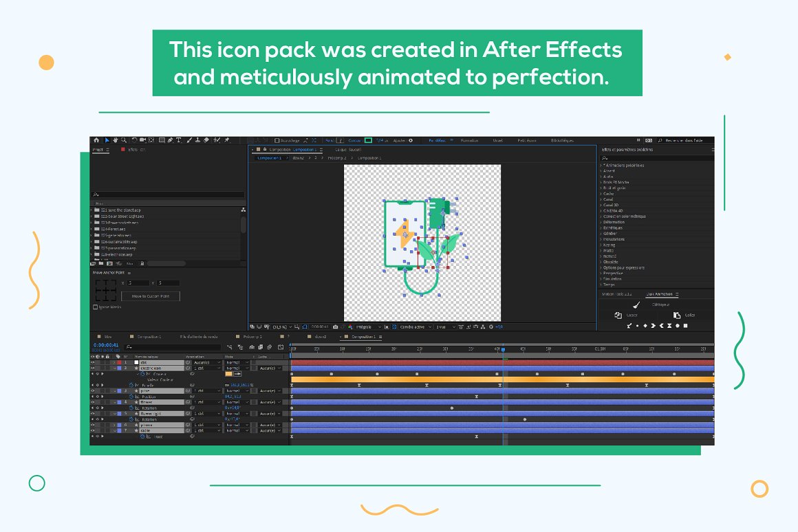The height and width of the screenshot is (532, 798).
Task: Open the Mode dropdown for ctrl layer
Action: 236,363
